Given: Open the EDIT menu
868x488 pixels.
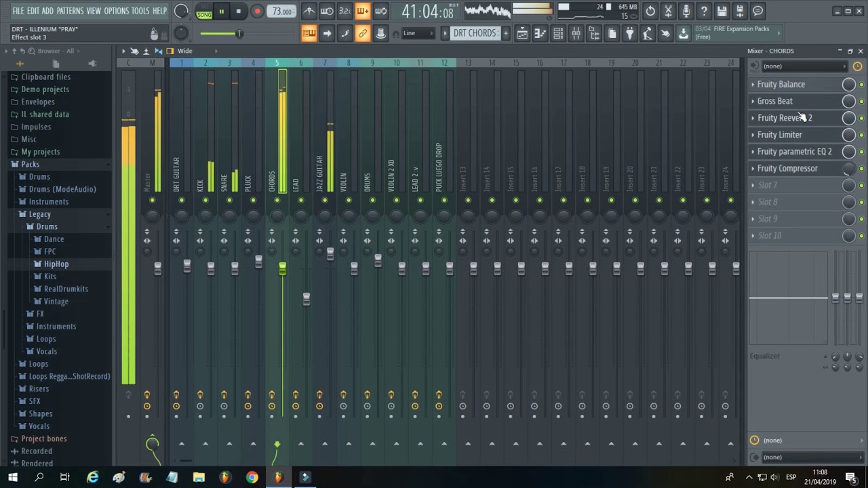Looking at the screenshot, I should [x=33, y=11].
